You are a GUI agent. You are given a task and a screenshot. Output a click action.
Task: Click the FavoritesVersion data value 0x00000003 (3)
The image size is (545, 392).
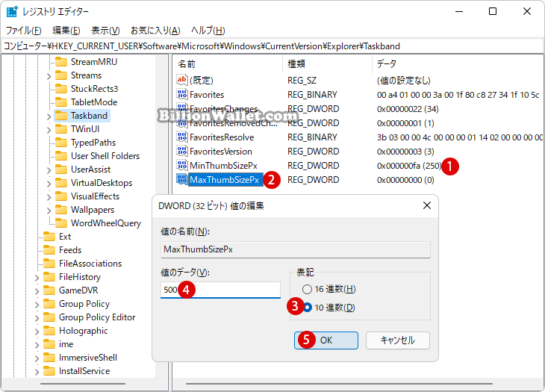[x=405, y=152]
